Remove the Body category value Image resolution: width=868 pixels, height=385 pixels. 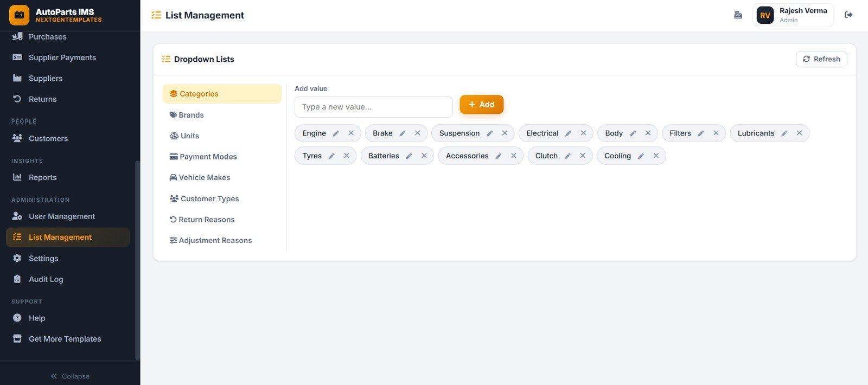tap(648, 133)
